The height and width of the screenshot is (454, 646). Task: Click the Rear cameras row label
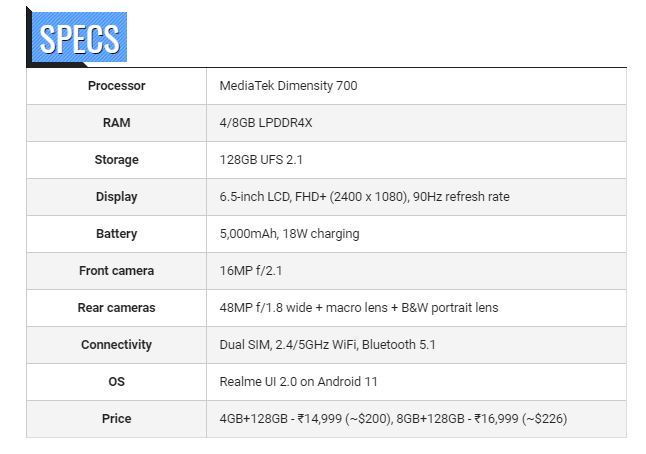[116, 308]
